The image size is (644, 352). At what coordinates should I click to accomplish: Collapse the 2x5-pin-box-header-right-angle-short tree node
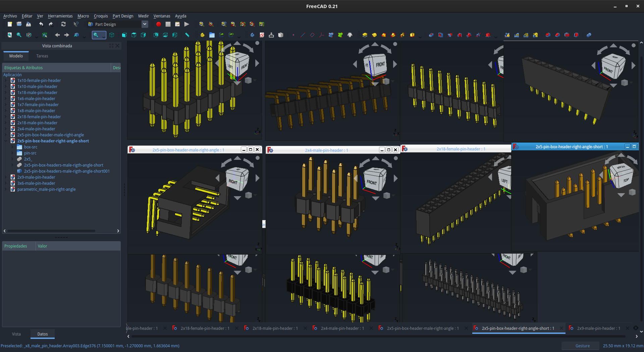[6, 141]
